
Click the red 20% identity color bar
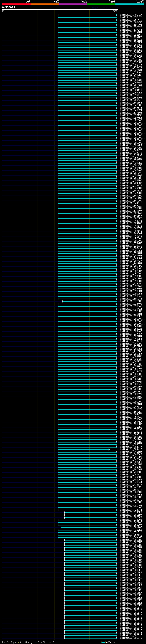pos(16,4)
